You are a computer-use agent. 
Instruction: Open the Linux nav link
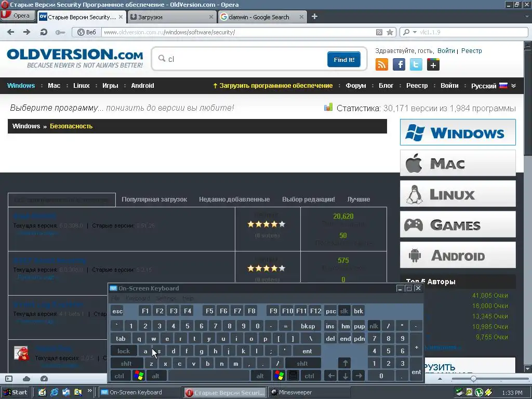pos(82,86)
